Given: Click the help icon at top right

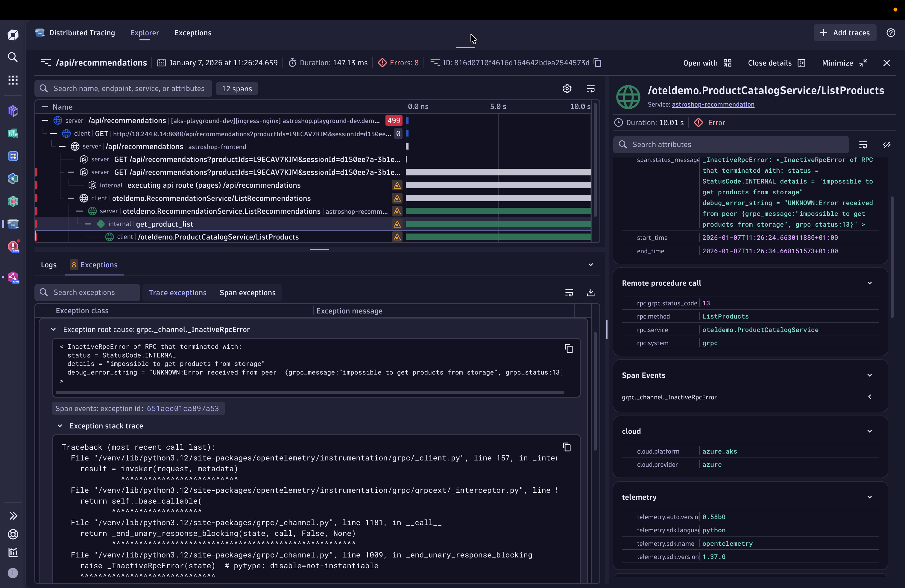Looking at the screenshot, I should pyautogui.click(x=891, y=33).
